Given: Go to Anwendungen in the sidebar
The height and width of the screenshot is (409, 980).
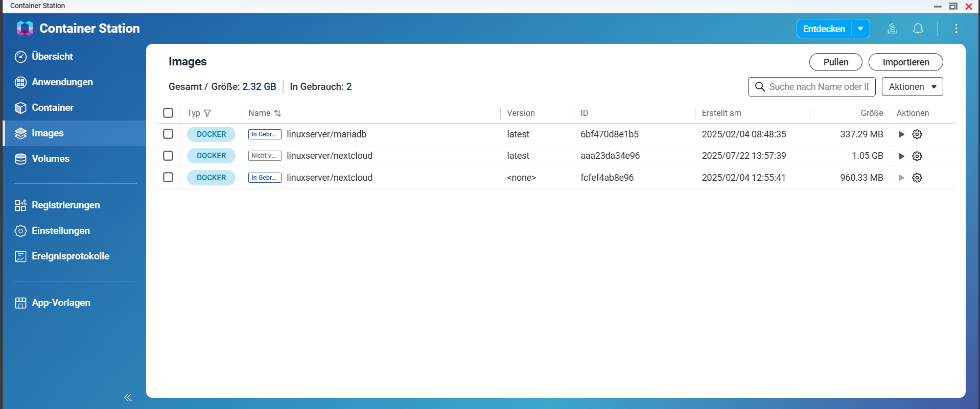Looking at the screenshot, I should tap(62, 82).
